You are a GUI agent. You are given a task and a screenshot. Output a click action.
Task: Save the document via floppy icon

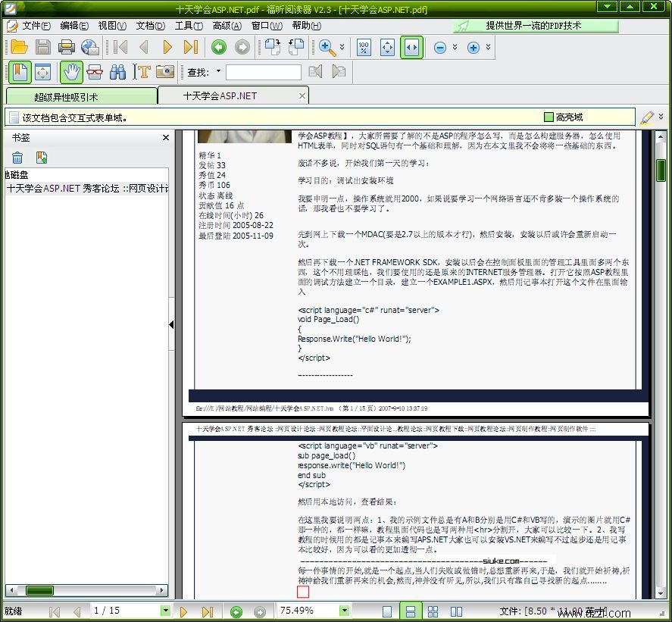click(43, 47)
